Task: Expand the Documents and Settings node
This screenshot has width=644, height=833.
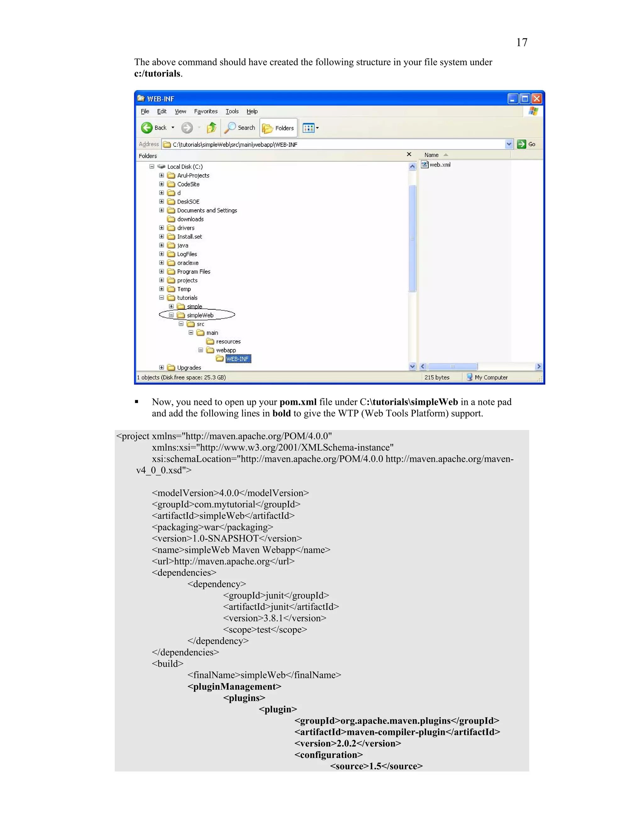Action: (162, 211)
